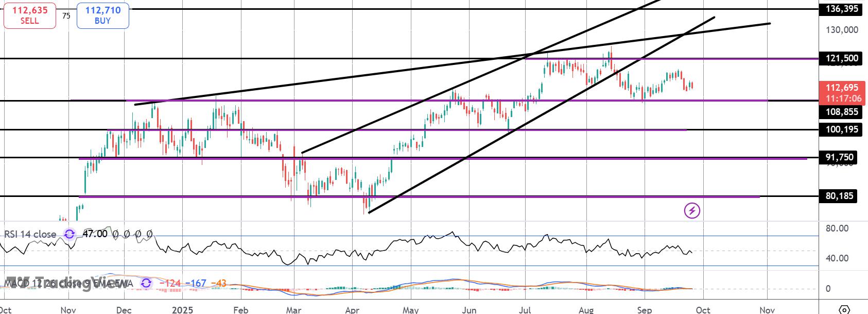Click the red SELL 112,635 button
Image resolution: width=868 pixels, height=314 pixels.
(x=29, y=15)
